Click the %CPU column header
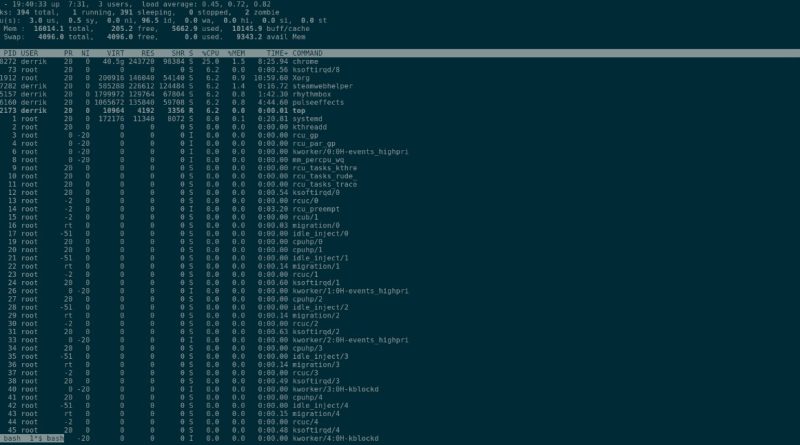Screen dimensions: 800x445 [x=210, y=53]
